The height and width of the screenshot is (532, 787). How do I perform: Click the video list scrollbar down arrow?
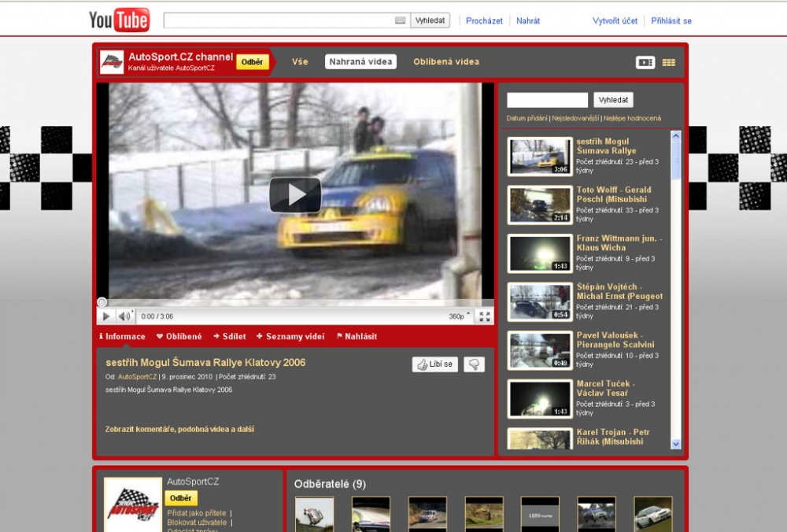click(x=675, y=444)
